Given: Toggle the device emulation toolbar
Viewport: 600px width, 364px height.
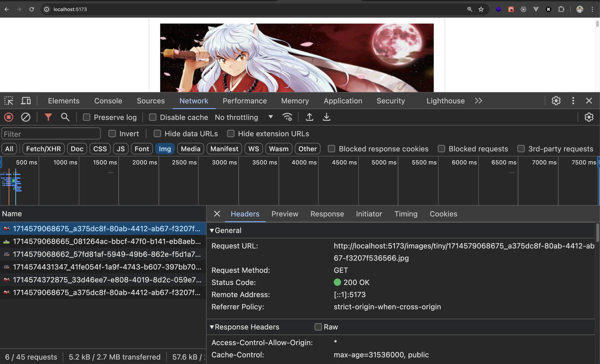Looking at the screenshot, I should (25, 101).
